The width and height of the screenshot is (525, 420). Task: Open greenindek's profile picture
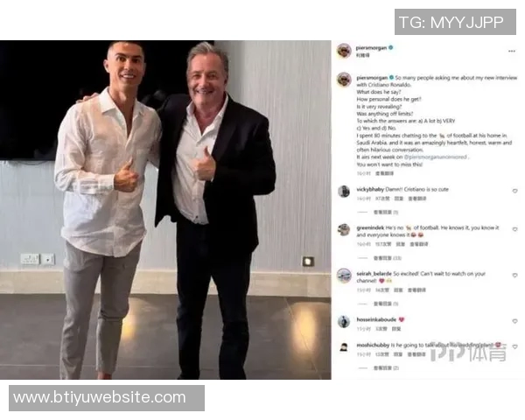344,230
